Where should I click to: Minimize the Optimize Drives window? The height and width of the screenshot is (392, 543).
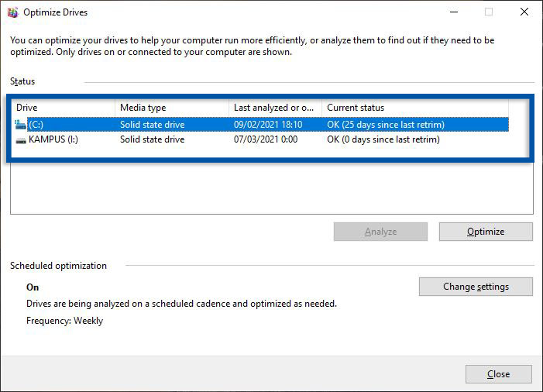pos(453,12)
